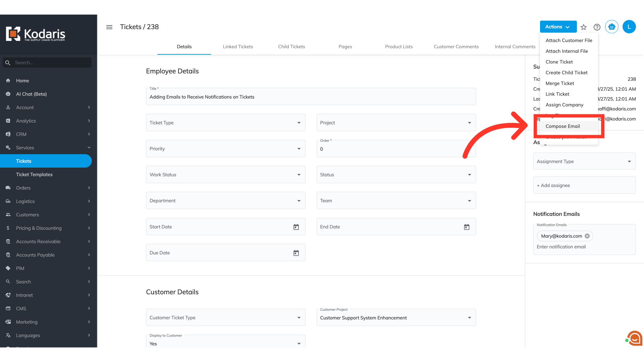Open the chat support widget icon
Screen dimensions: 644x362
pyautogui.click(x=635, y=339)
